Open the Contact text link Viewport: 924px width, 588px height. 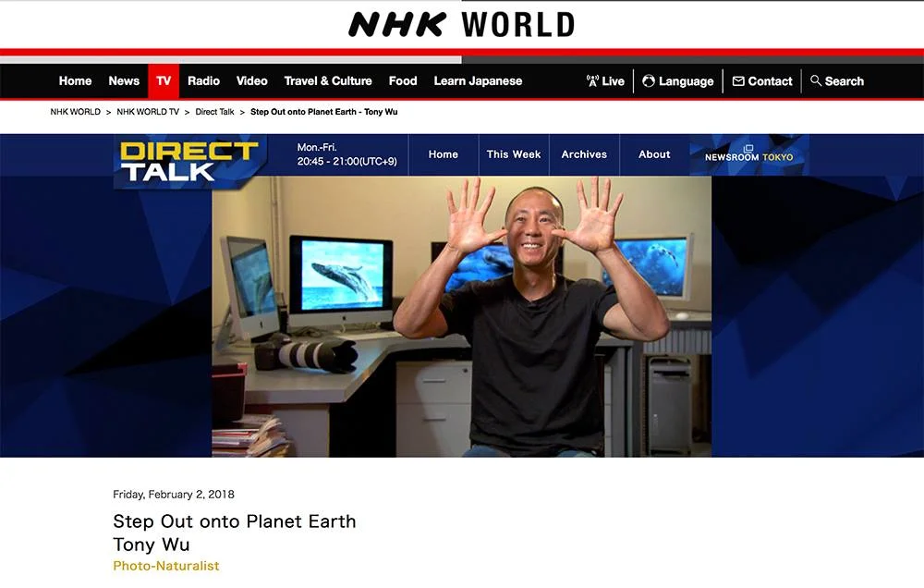[x=770, y=81]
